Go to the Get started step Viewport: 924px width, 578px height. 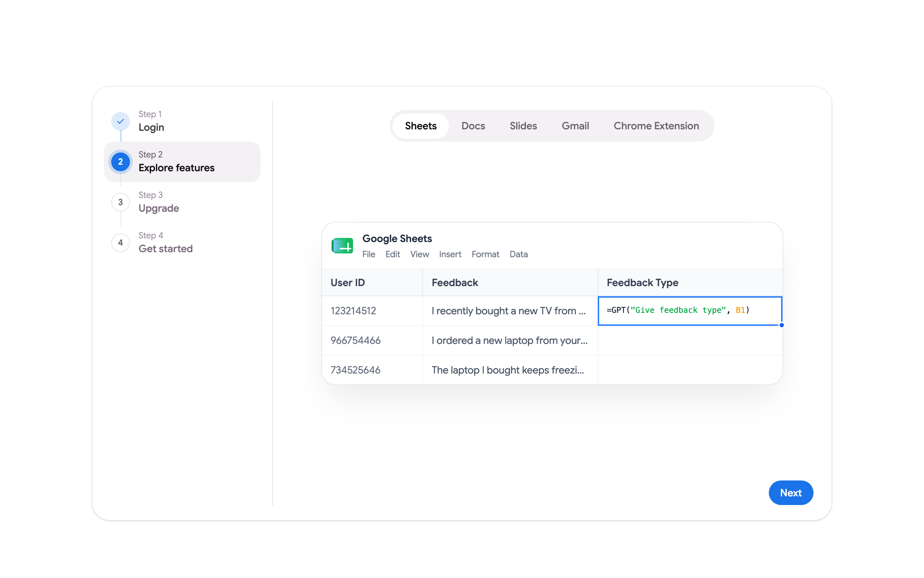(x=182, y=243)
